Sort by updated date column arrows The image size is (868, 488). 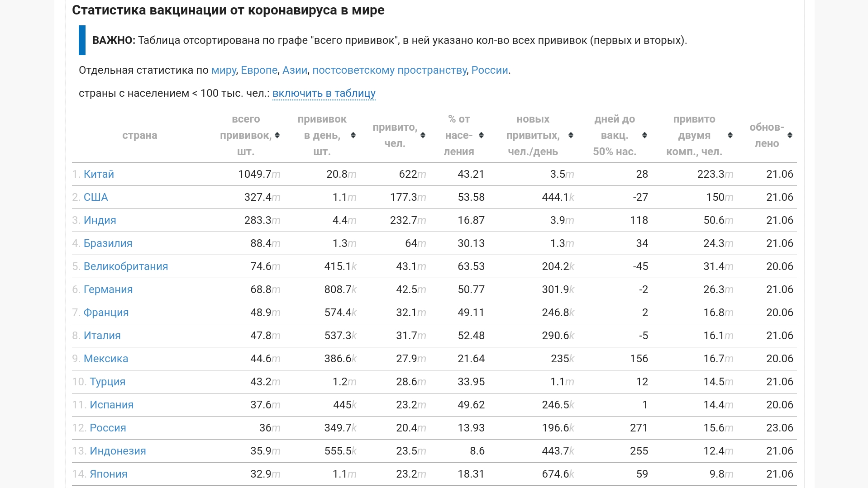click(790, 135)
